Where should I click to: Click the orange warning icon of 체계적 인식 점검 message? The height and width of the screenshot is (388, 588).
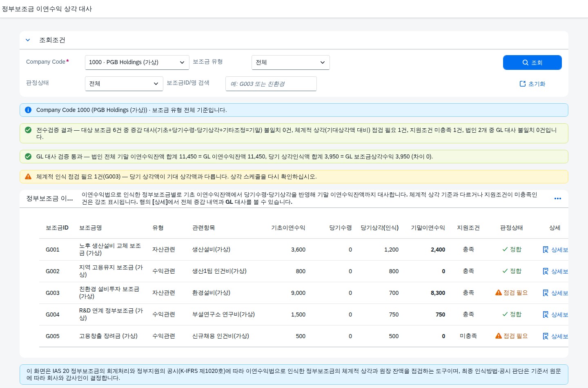tap(28, 176)
